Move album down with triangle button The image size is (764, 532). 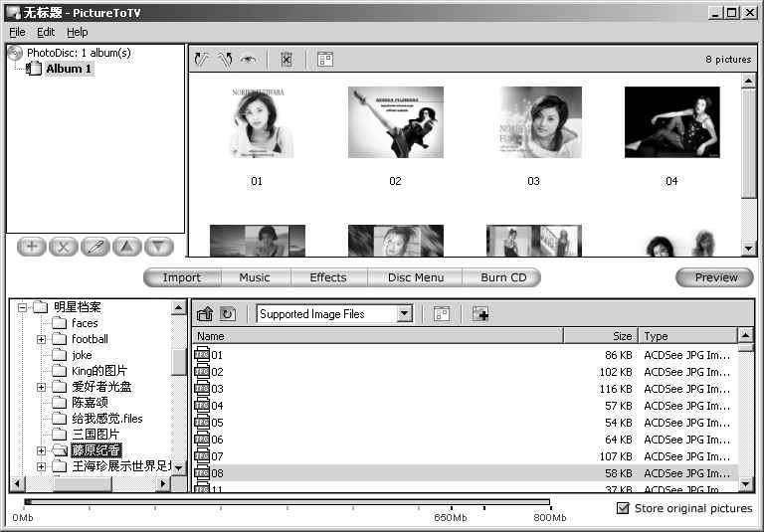click(158, 247)
